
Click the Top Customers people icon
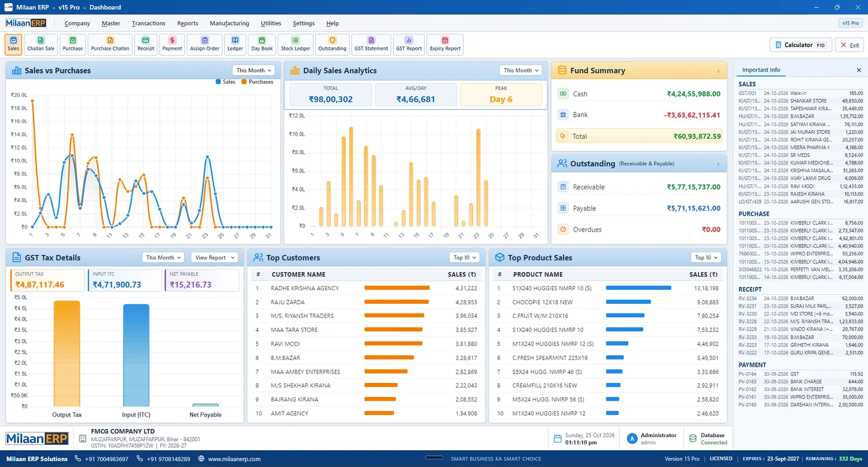[258, 258]
